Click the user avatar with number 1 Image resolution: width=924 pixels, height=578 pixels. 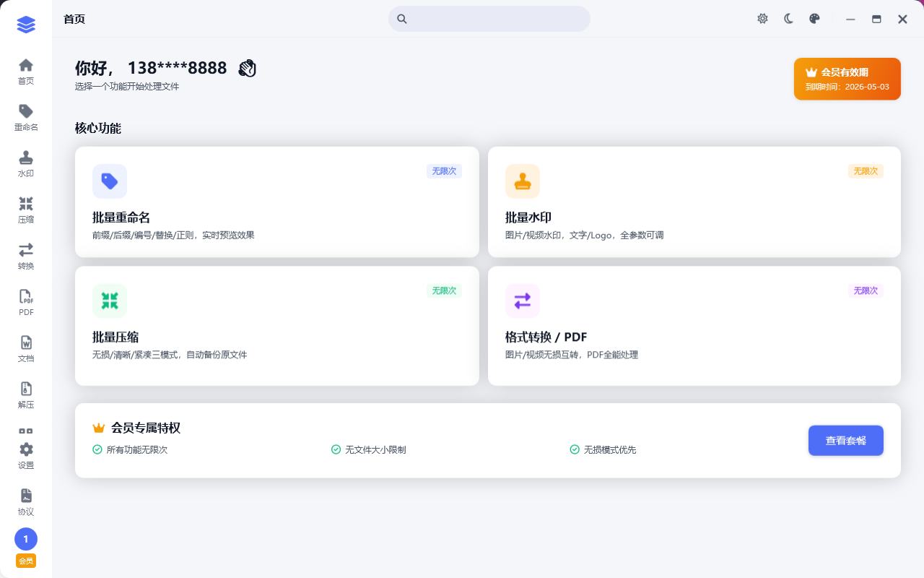(26, 539)
